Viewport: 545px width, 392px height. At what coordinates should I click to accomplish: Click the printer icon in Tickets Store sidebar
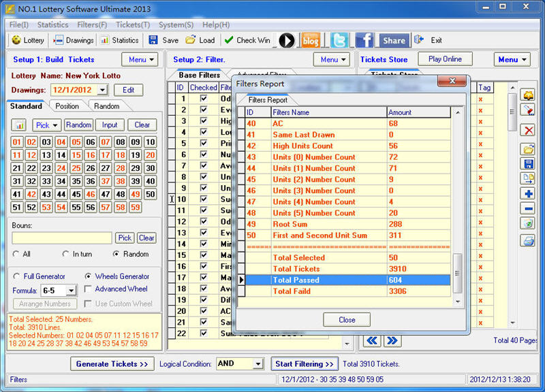(x=529, y=240)
